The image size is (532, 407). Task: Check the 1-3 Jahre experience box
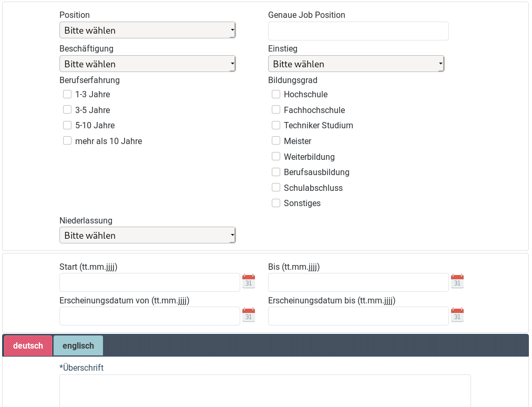coord(67,95)
